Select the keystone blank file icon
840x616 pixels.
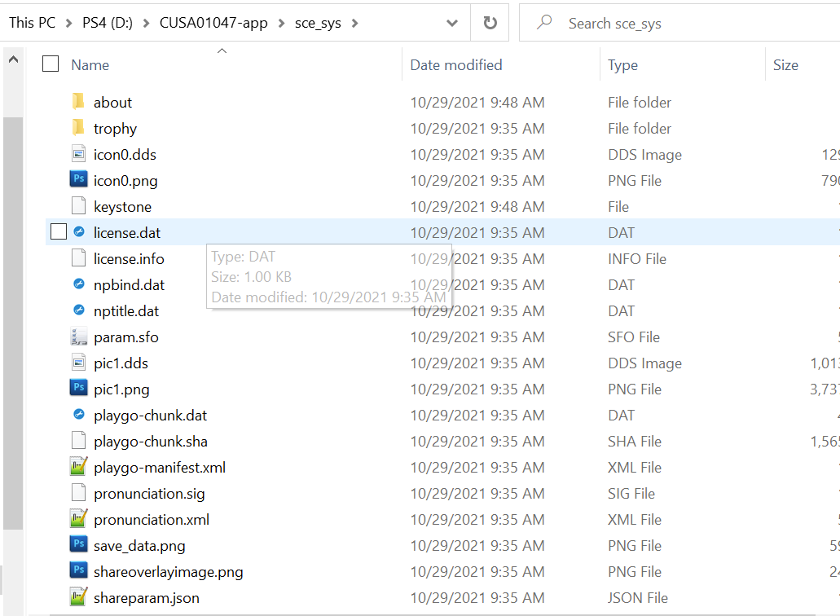point(78,206)
